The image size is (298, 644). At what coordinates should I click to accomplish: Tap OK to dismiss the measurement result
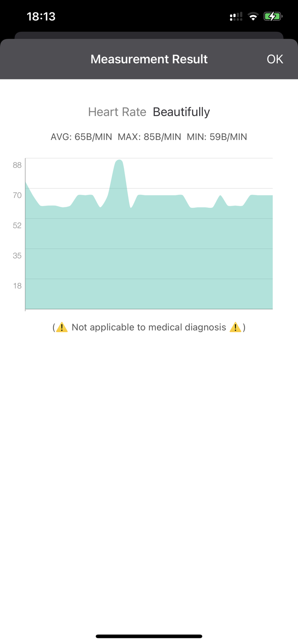[x=274, y=59]
